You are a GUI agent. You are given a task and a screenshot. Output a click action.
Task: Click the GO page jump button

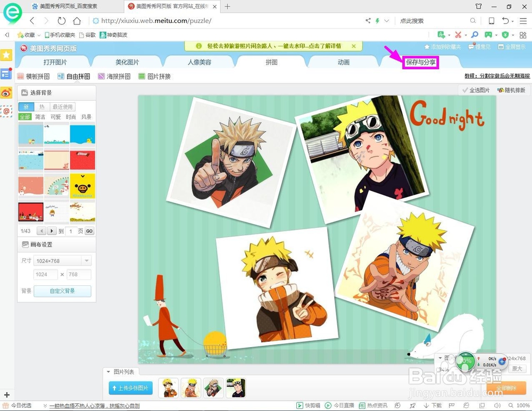coord(89,231)
